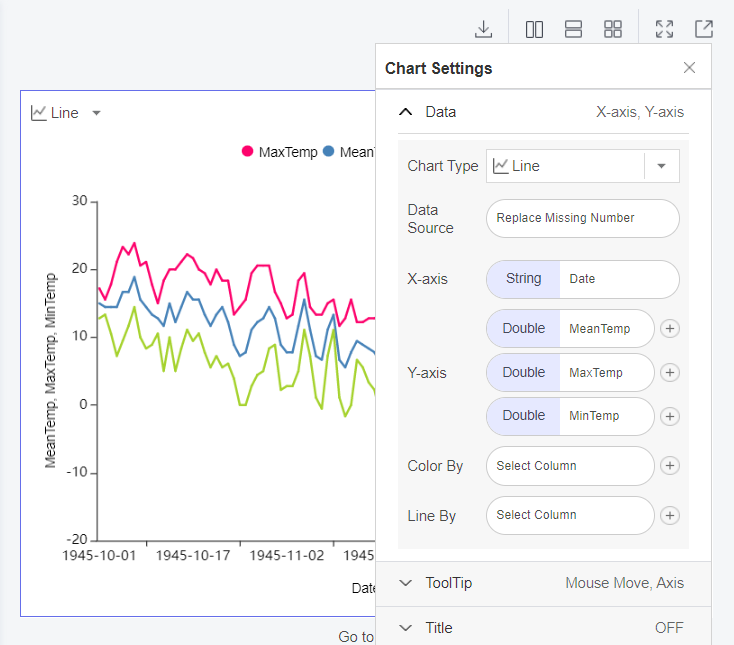This screenshot has width=734, height=645.
Task: Click the Replace Missing Number data source
Action: coord(583,218)
